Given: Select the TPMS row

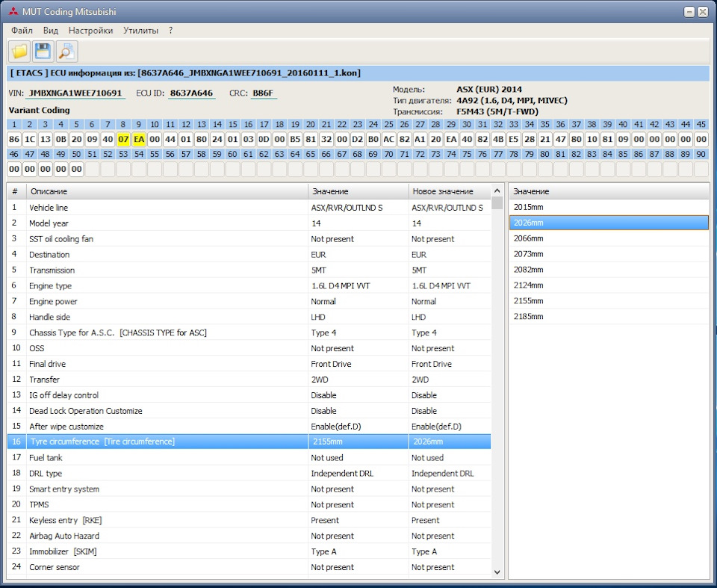Looking at the screenshot, I should (249, 504).
